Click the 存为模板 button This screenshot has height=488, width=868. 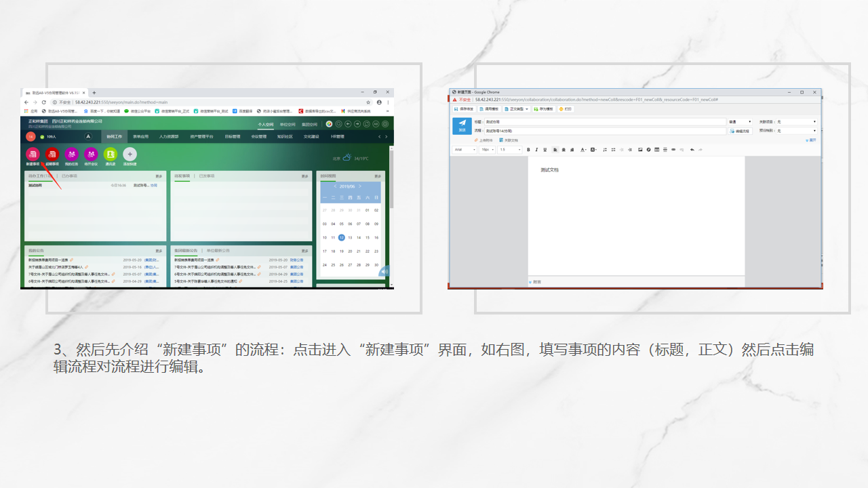(x=543, y=108)
